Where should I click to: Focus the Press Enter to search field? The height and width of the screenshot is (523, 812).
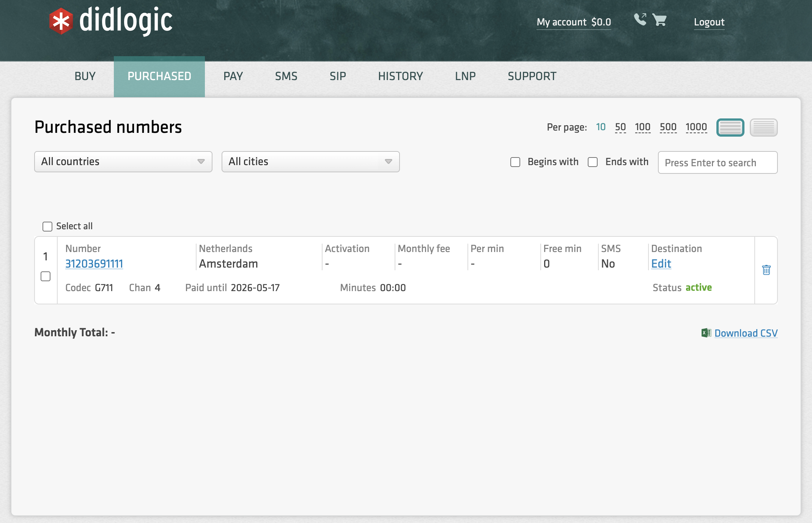click(x=717, y=162)
